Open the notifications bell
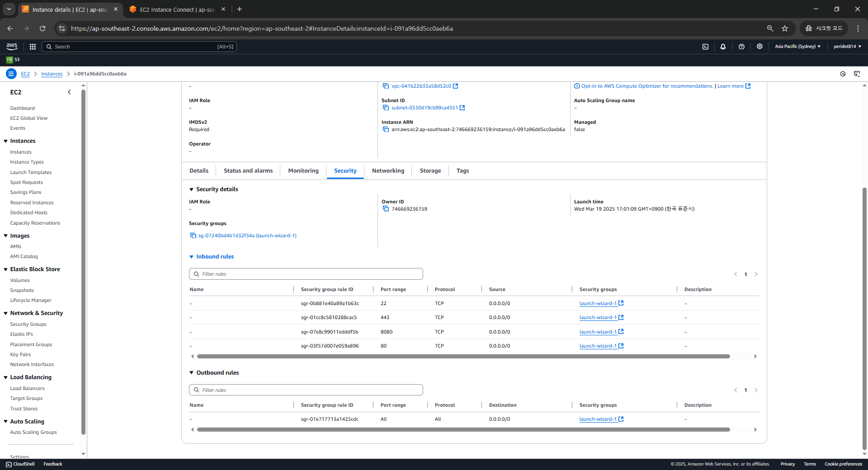The image size is (868, 470). point(723,47)
